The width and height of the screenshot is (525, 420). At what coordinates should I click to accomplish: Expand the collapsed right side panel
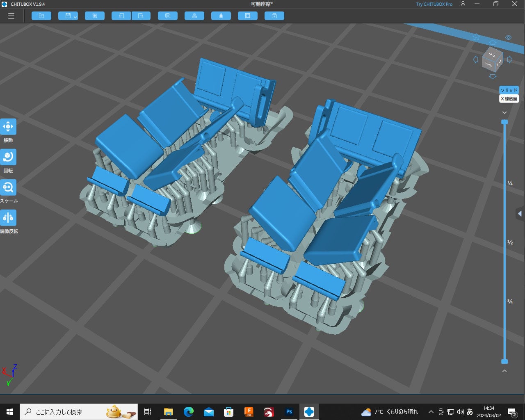(520, 214)
